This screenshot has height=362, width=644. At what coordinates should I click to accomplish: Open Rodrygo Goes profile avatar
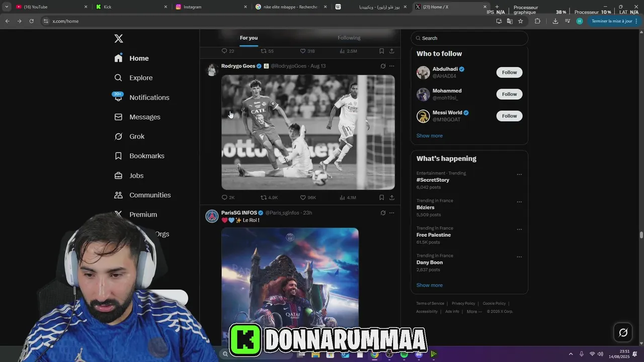pos(212,69)
